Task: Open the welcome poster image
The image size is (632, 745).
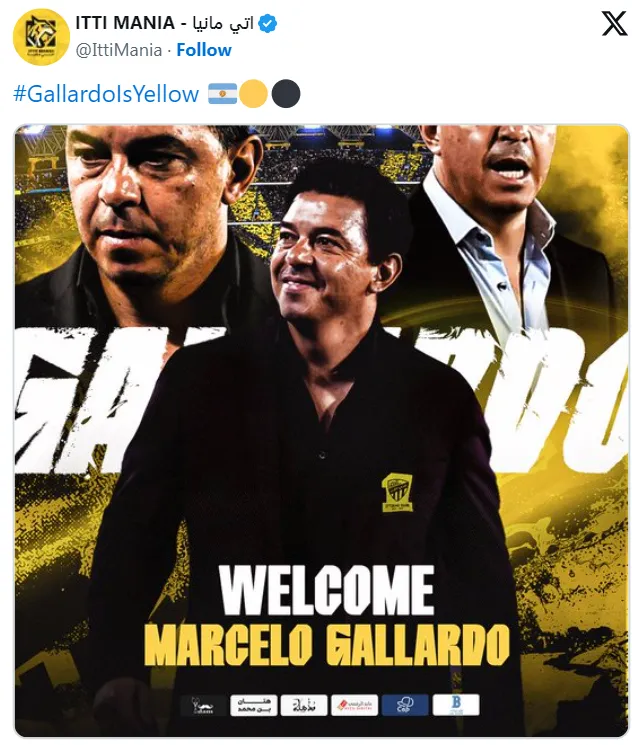Action: 322,430
